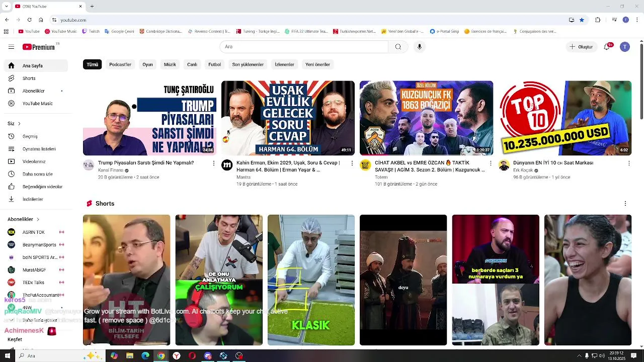Click the Erk Koçak channel avatar
644x362 pixels.
504,165
